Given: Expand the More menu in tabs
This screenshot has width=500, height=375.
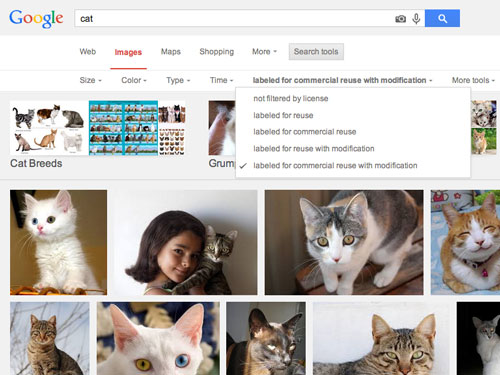Looking at the screenshot, I should click(264, 52).
